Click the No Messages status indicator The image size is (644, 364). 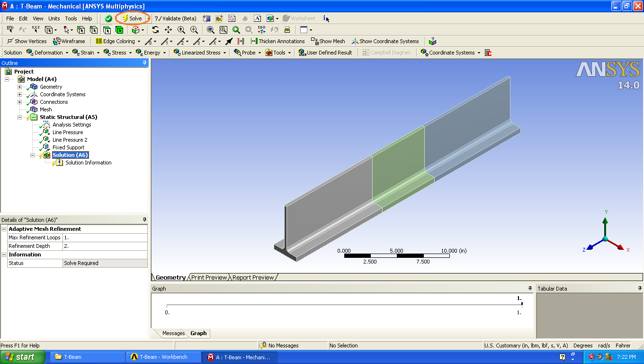[279, 346]
